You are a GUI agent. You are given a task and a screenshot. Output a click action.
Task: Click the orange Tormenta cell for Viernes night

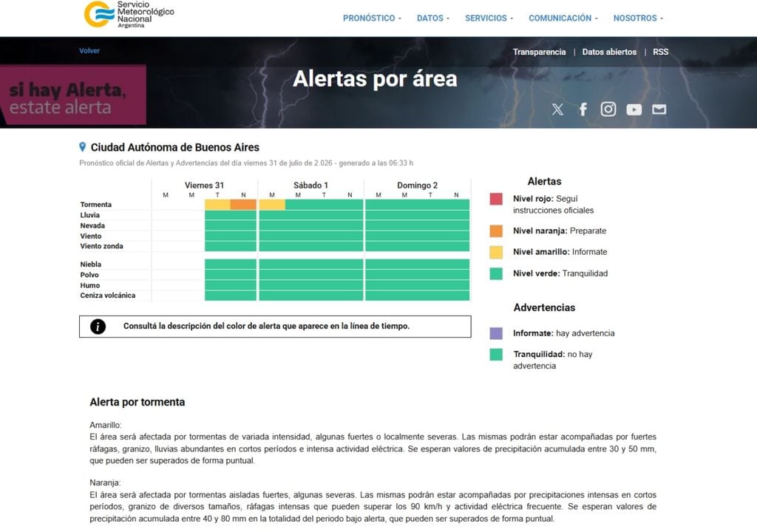pyautogui.click(x=243, y=205)
